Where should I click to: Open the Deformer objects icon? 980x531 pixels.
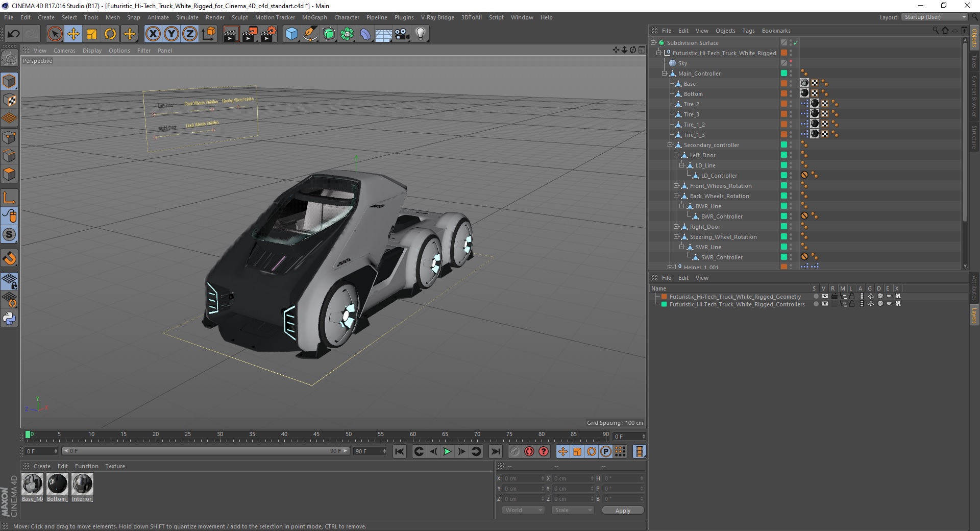[365, 34]
